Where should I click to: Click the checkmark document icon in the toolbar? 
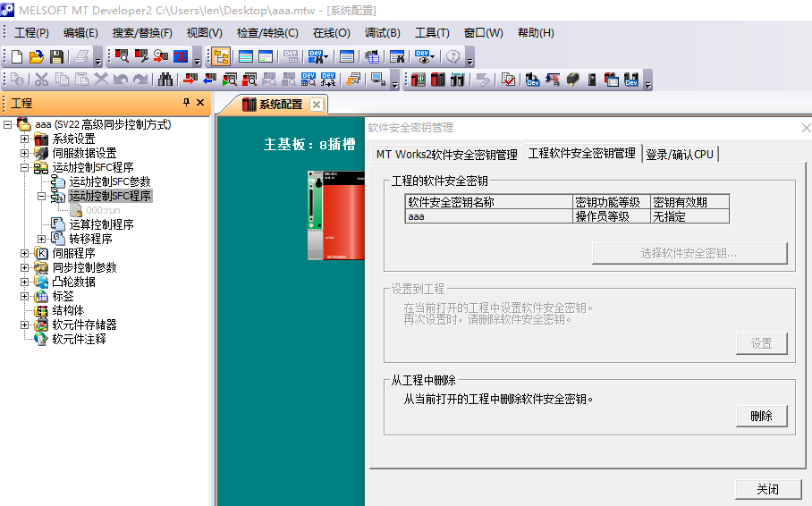coord(508,80)
